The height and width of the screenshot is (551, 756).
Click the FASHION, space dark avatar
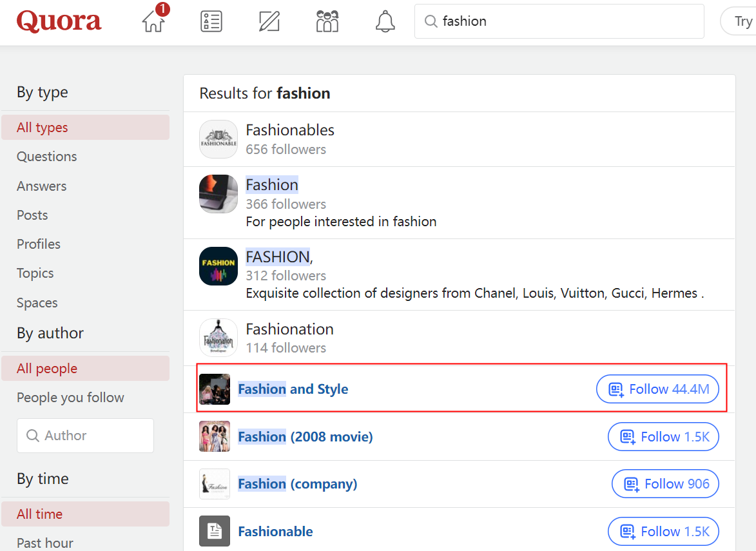click(218, 266)
